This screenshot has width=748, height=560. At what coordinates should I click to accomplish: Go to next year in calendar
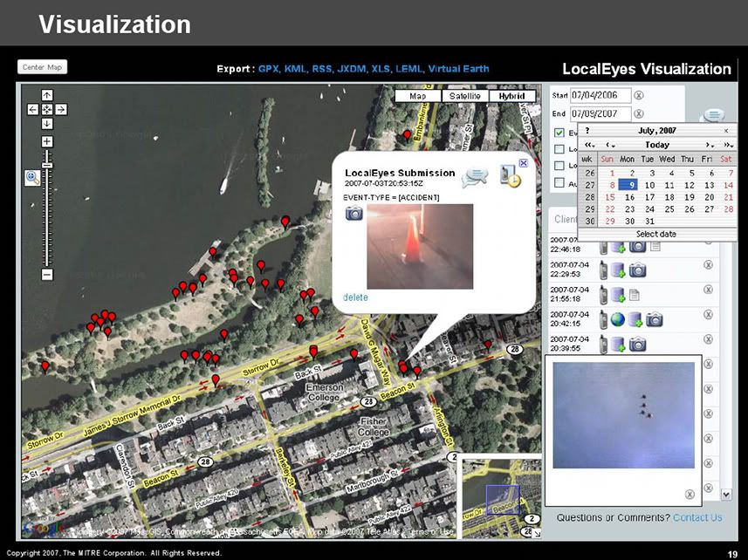pos(728,145)
